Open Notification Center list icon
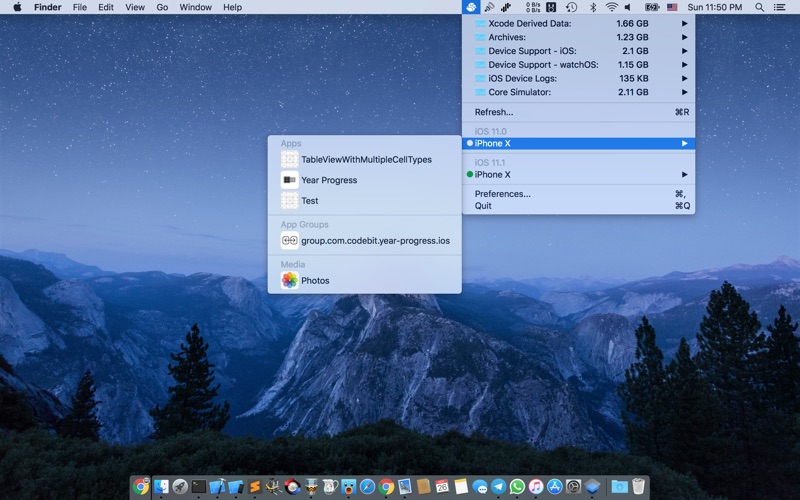 (x=780, y=7)
